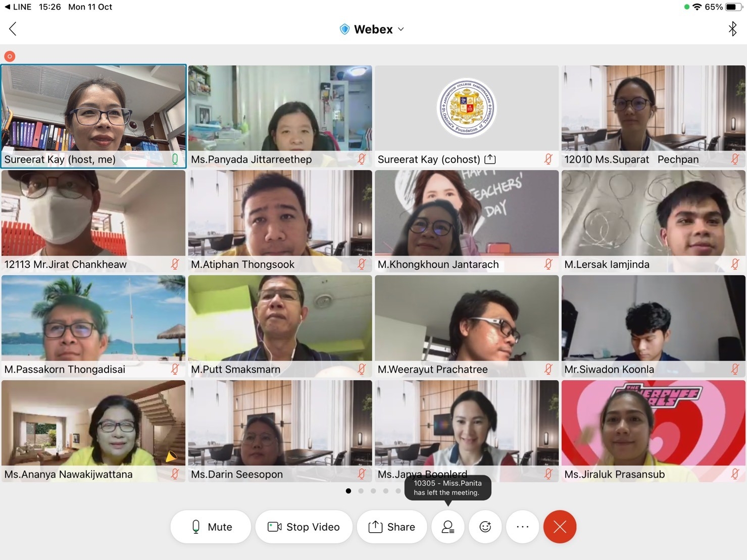Tap the Bluetooth audio icon
The width and height of the screenshot is (747, 560).
click(732, 29)
